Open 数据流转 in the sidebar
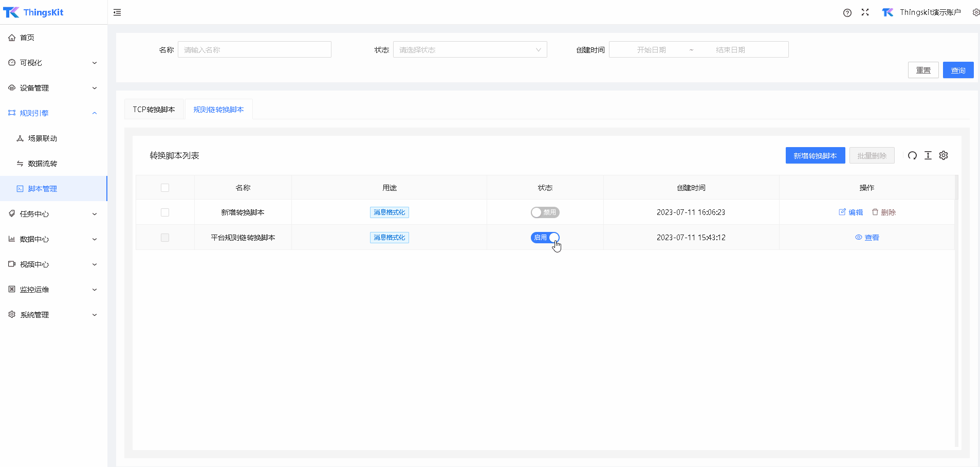The height and width of the screenshot is (467, 980). tap(43, 164)
